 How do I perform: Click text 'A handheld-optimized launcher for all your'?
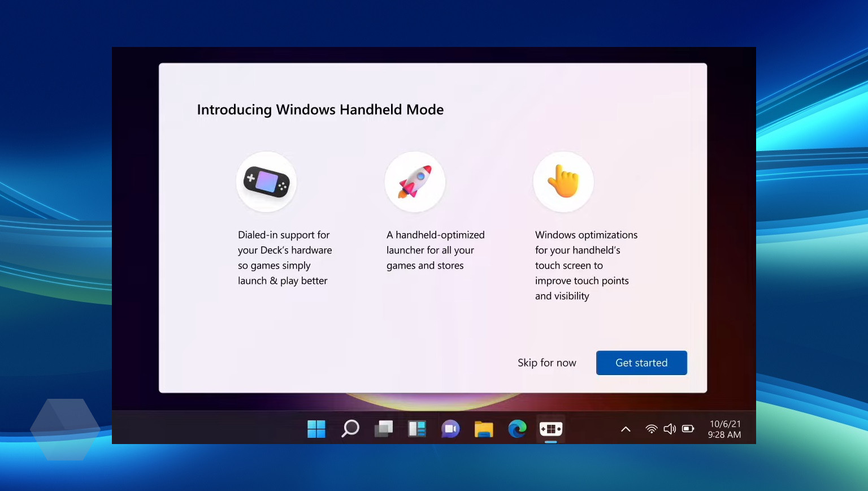tap(436, 243)
